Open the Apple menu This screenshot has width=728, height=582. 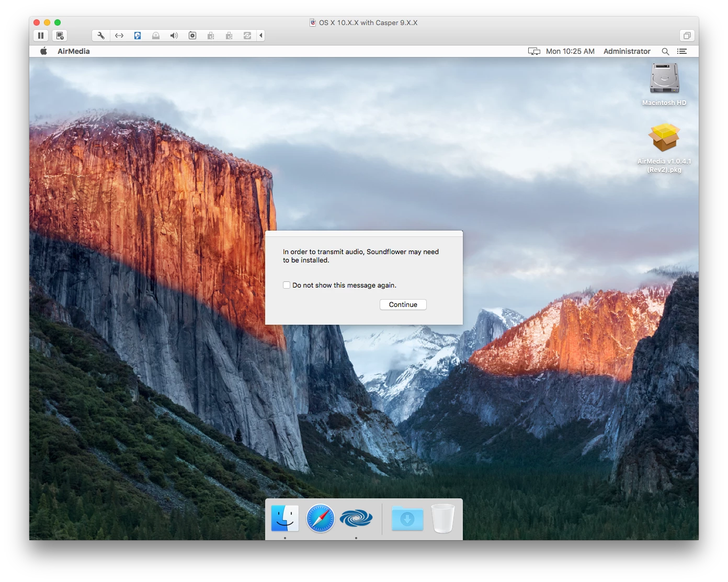coord(44,51)
